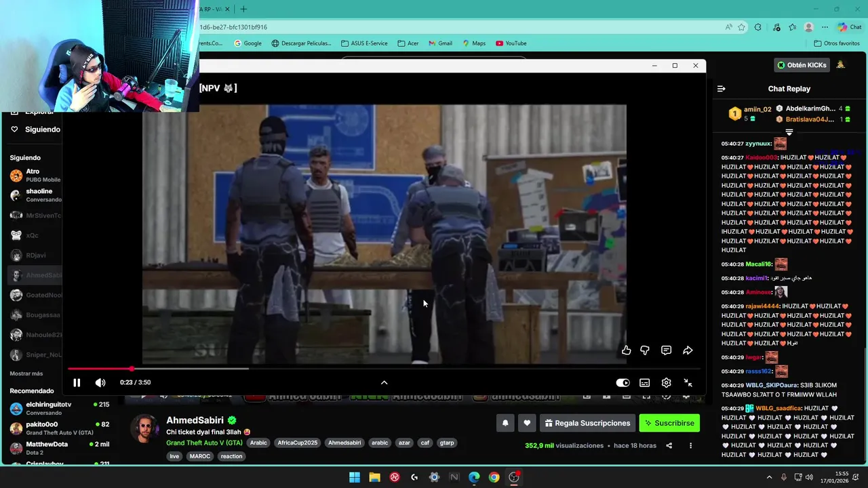The height and width of the screenshot is (488, 868).
Task: Open the avatar icon beside Obtén KICKs
Action: click(x=840, y=65)
